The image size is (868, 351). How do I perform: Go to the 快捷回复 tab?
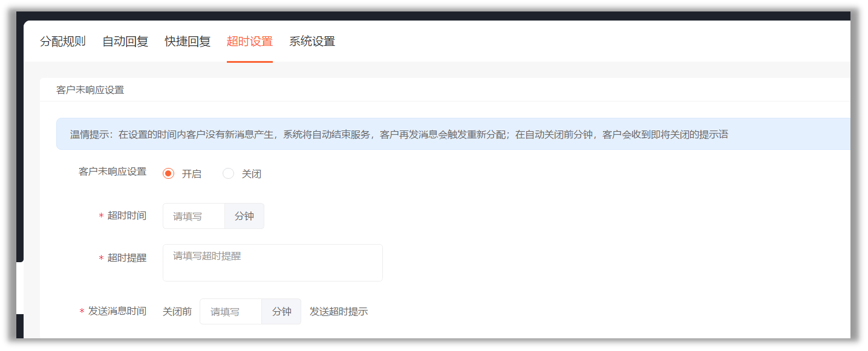click(x=188, y=42)
